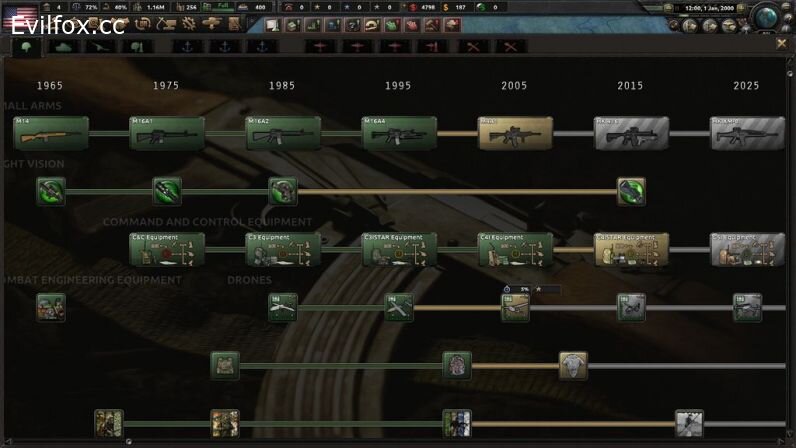
Task: Pick the highlighted 2015 command and control tech
Action: click(x=631, y=250)
